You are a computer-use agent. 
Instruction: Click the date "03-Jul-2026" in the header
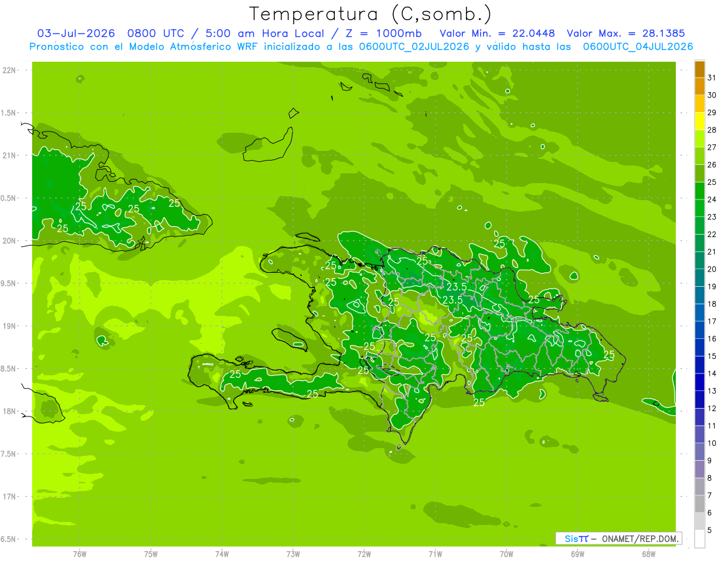tap(77, 33)
